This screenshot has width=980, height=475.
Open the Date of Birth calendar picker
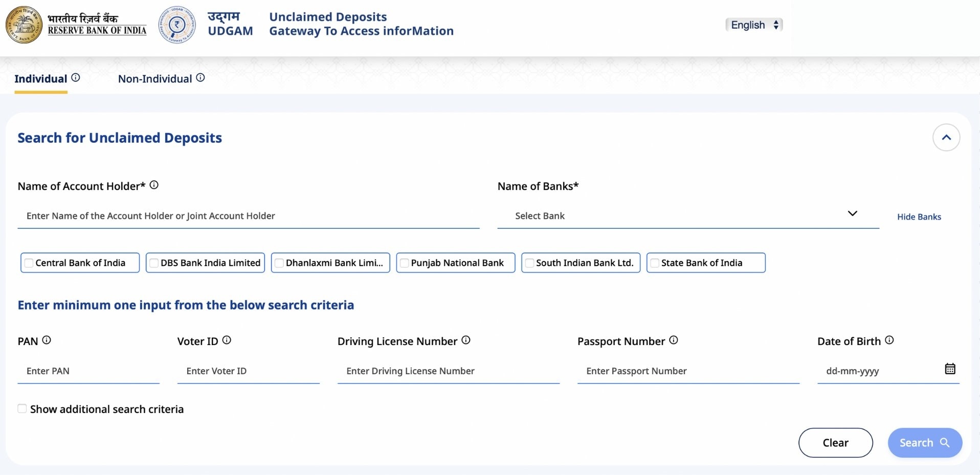(950, 369)
